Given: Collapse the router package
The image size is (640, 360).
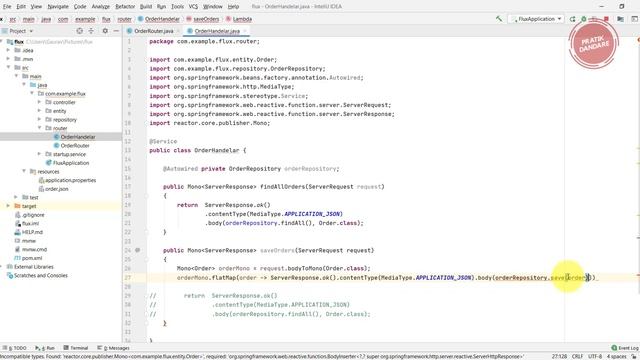Looking at the screenshot, I should pyautogui.click(x=40, y=128).
